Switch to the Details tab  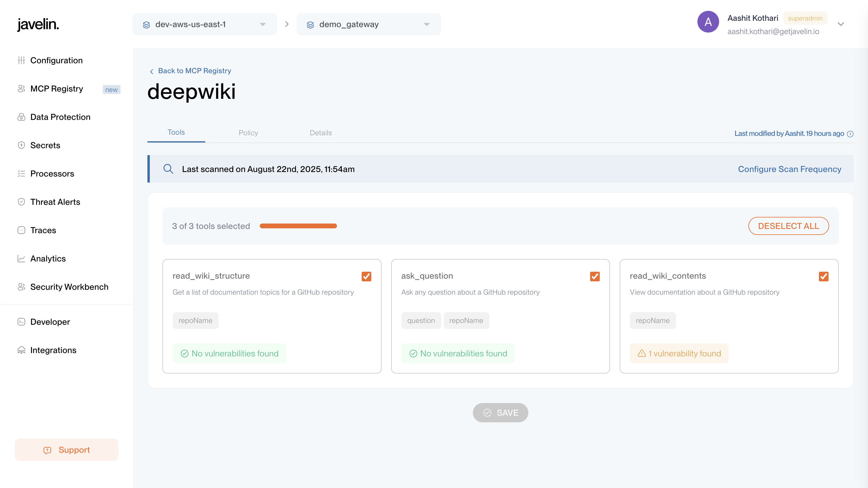[x=320, y=133]
